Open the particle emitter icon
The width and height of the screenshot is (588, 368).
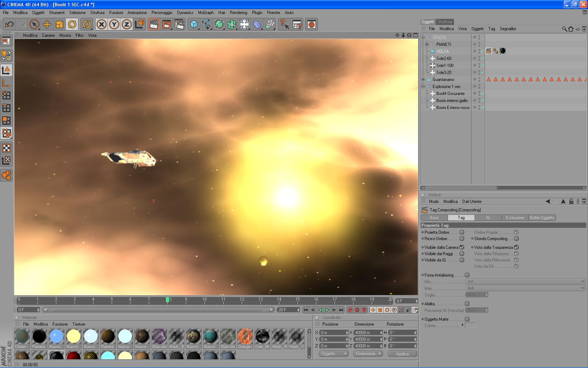(269, 24)
